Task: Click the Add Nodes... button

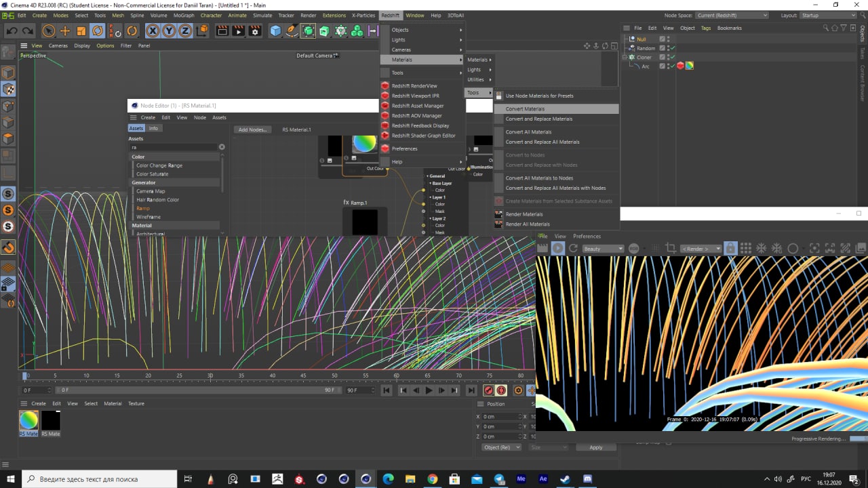Action: tap(252, 129)
